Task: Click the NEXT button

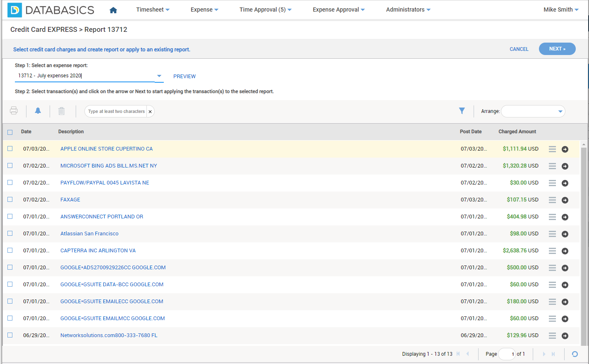Action: coord(557,49)
